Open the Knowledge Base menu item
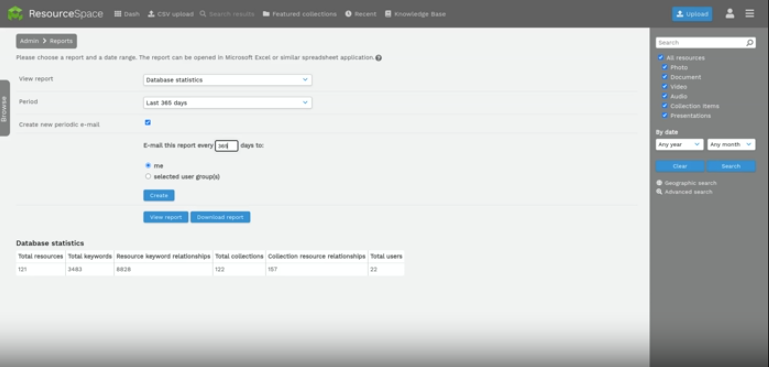This screenshot has height=367, width=769. (415, 14)
